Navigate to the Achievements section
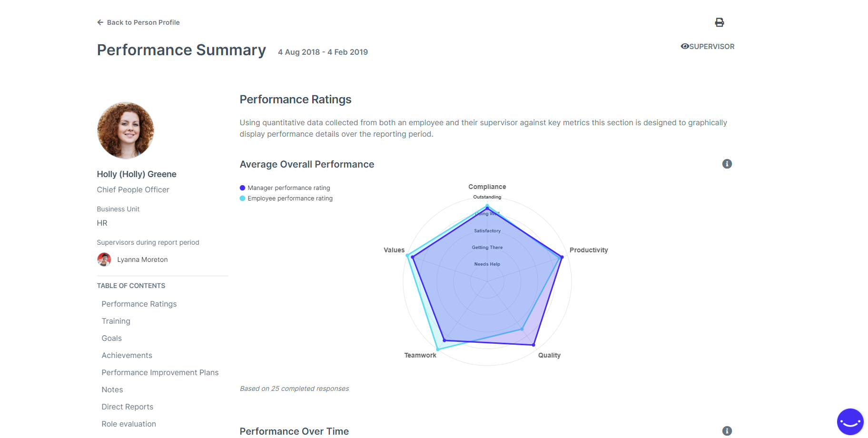The image size is (868, 438). 127,356
